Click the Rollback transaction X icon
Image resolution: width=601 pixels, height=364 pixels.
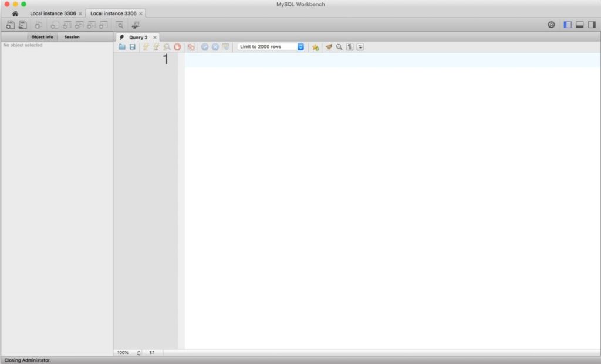pyautogui.click(x=215, y=47)
